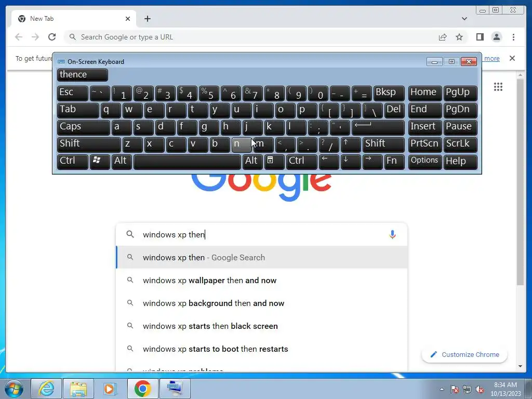
Task: Open Windows Media Player from taskbar
Action: click(x=110, y=389)
